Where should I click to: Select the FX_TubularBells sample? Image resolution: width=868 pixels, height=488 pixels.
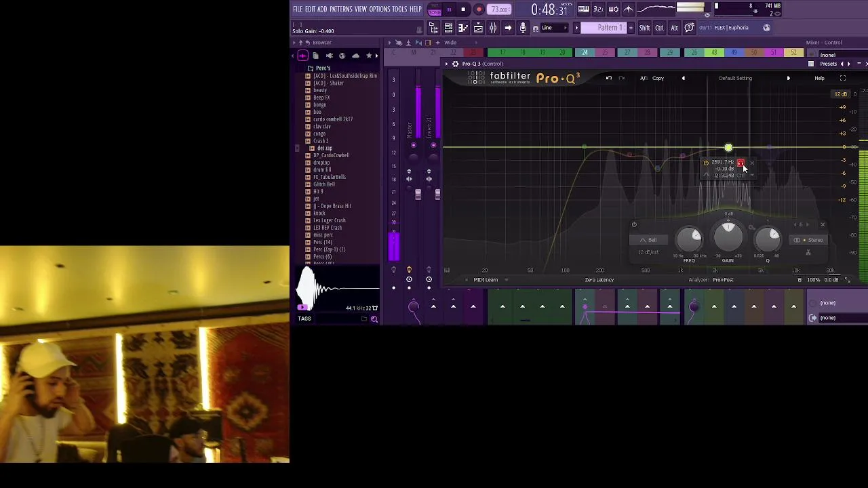pos(329,177)
